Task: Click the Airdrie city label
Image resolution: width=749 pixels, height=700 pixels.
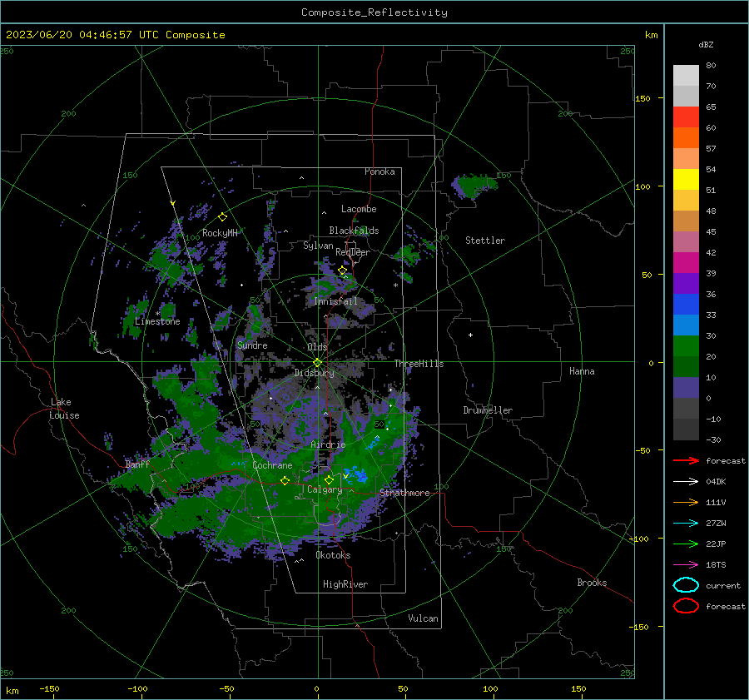Action: pyautogui.click(x=328, y=444)
